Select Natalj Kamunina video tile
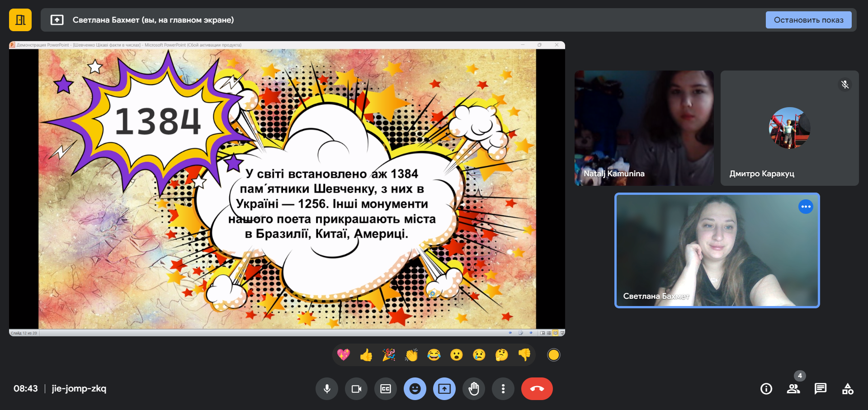868x410 pixels. pyautogui.click(x=644, y=128)
